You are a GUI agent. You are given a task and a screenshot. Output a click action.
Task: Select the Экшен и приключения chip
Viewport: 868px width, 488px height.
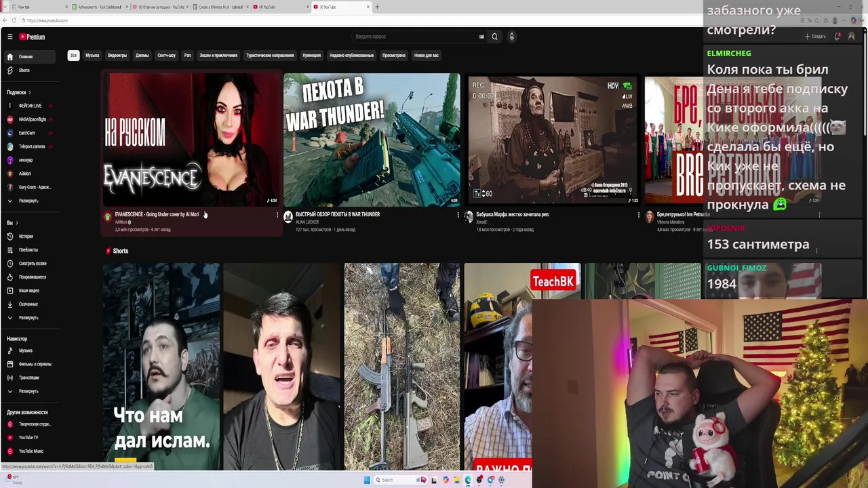coord(218,56)
